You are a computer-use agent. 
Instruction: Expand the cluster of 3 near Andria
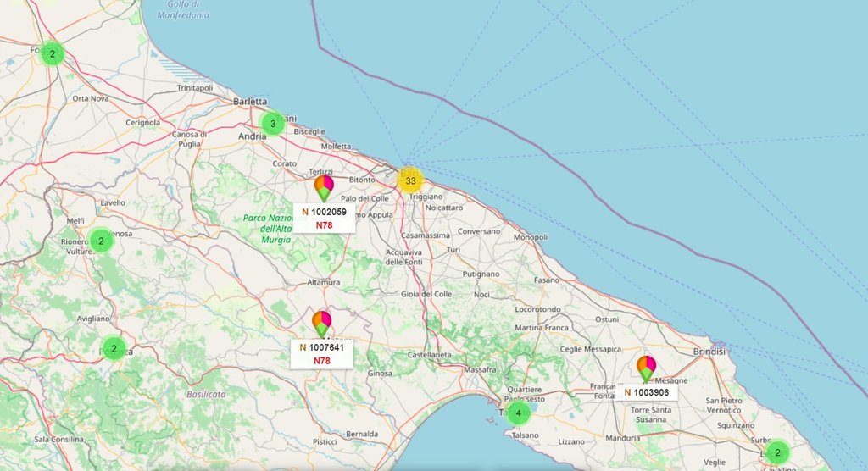pos(272,124)
